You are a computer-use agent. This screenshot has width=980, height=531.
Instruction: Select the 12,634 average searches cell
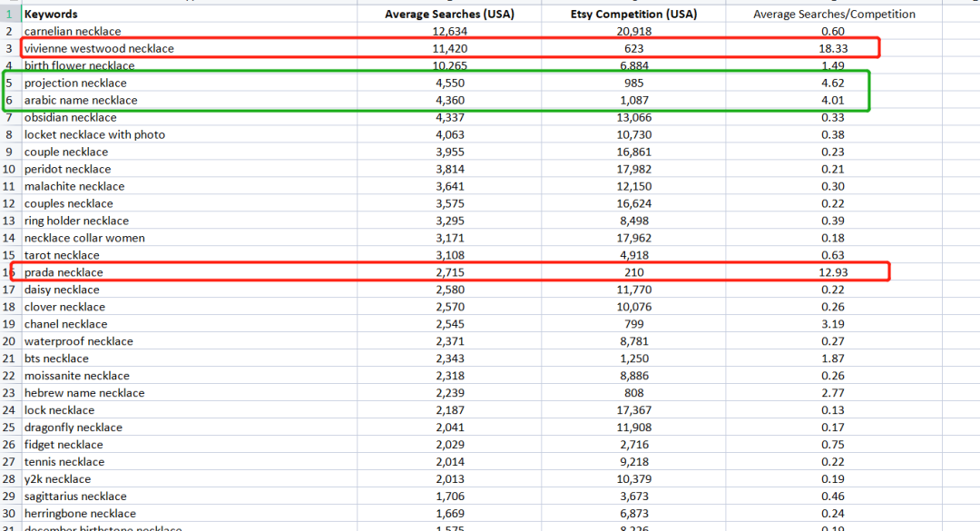[449, 31]
